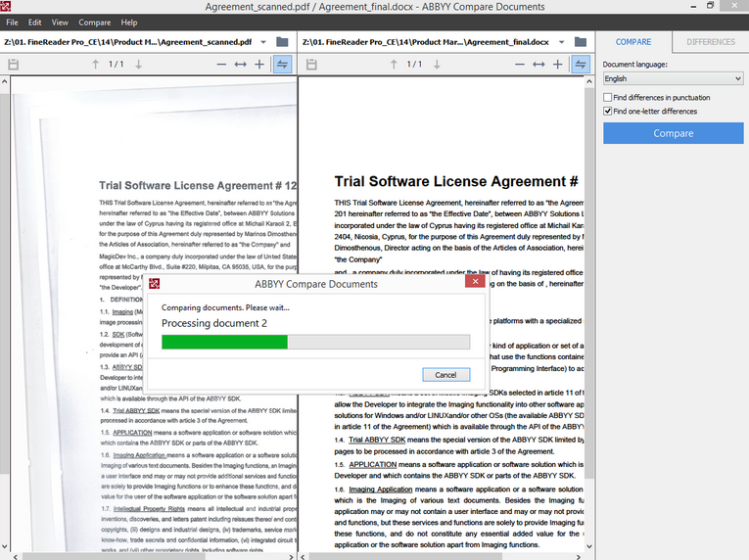Expand the left document path dropdown
The image size is (749, 560).
pos(263,42)
